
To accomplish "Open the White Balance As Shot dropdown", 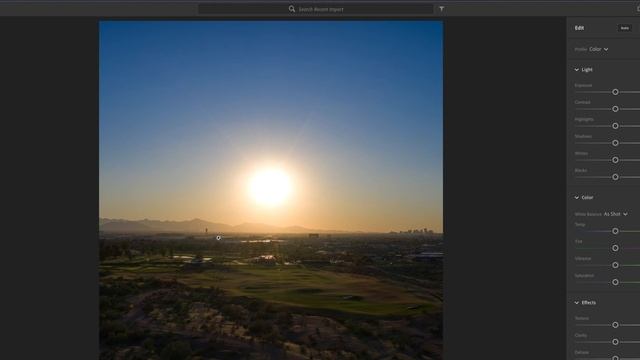I will point(616,214).
